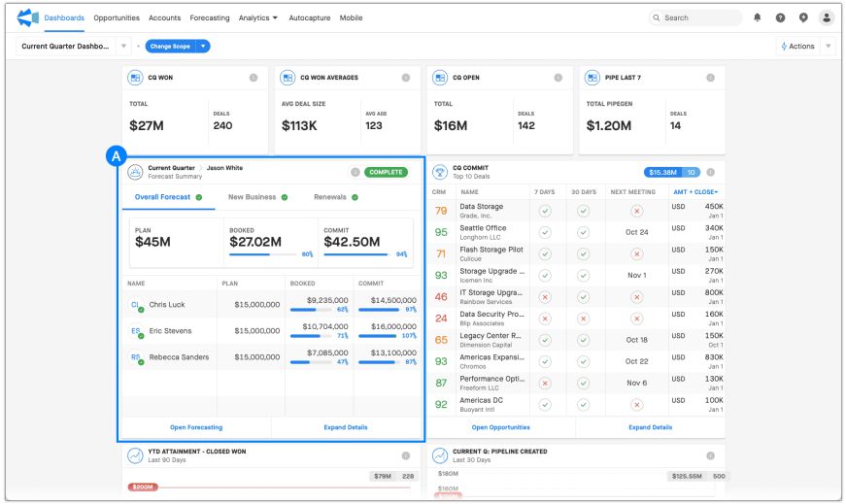
Task: Open info icon on Pipeline Created card
Action: point(711,456)
